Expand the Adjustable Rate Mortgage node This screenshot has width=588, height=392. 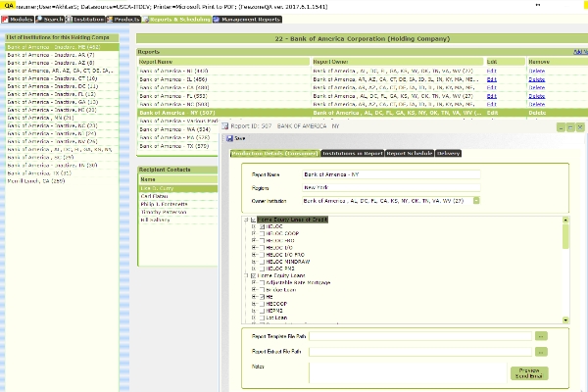(x=254, y=283)
